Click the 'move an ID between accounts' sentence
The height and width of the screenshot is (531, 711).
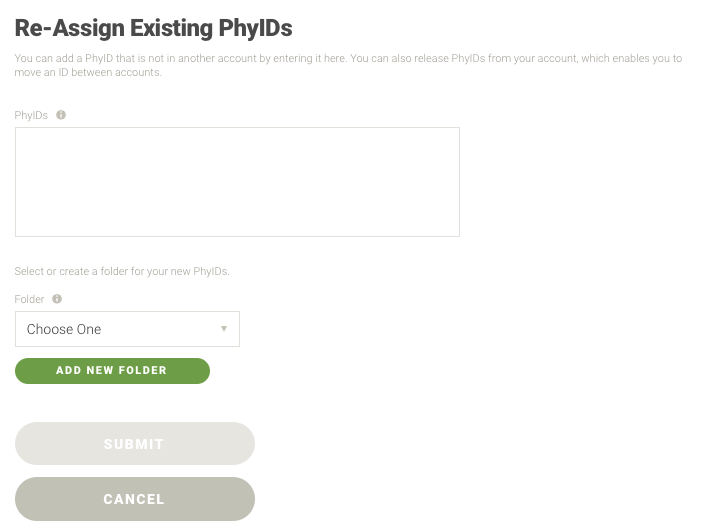coord(88,72)
